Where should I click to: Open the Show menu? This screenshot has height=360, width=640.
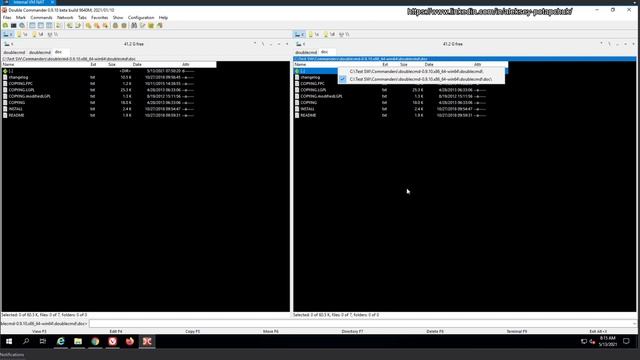118,18
